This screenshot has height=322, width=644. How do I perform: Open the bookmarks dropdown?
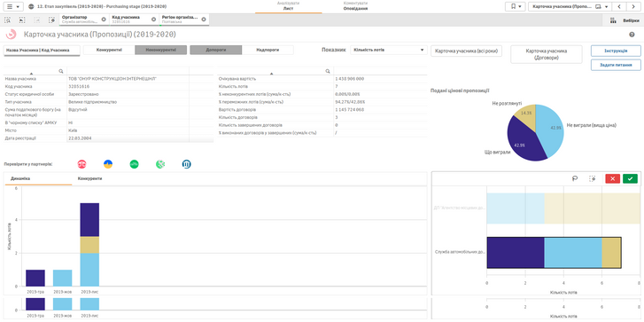[x=515, y=6]
